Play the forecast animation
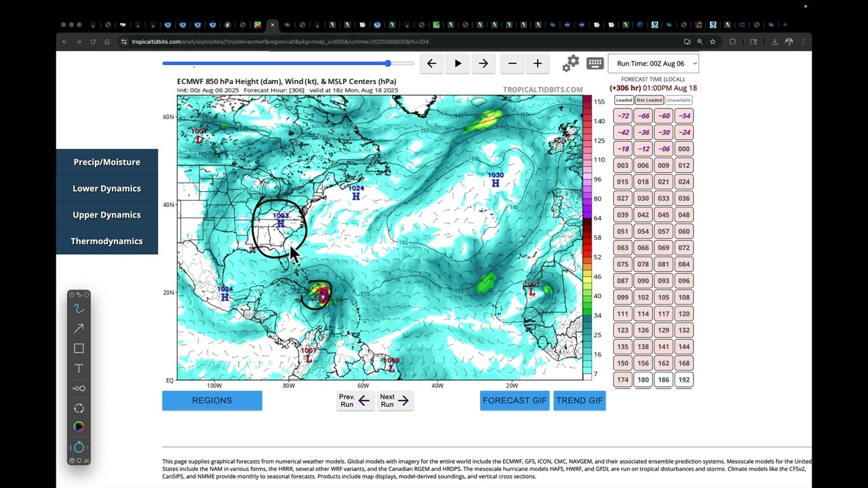 tap(458, 64)
